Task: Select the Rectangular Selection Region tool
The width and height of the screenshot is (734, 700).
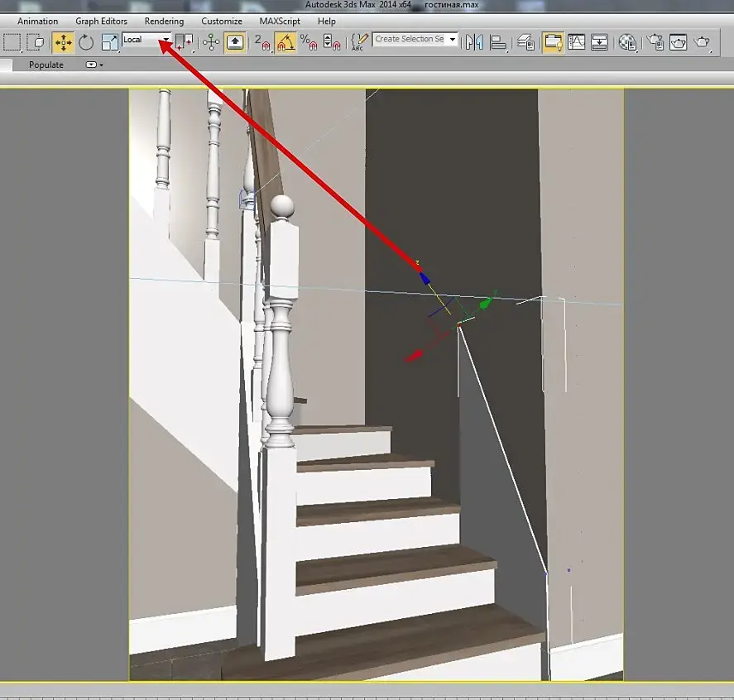Action: coord(12,42)
